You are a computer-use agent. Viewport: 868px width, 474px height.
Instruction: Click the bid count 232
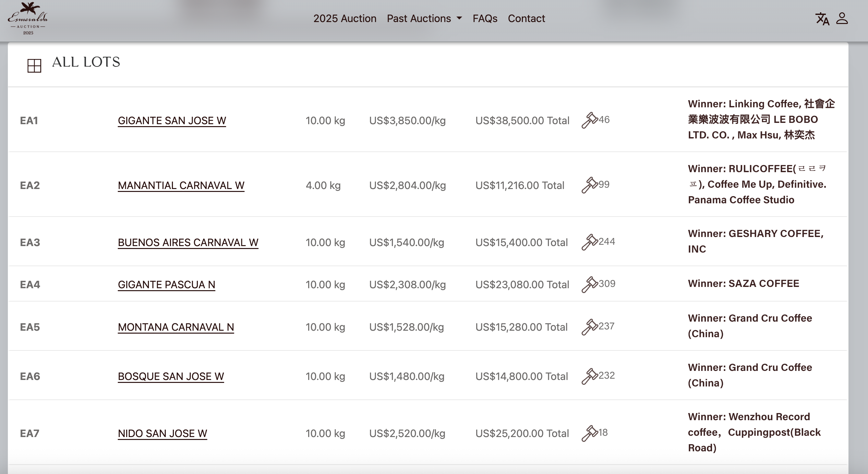coord(607,375)
